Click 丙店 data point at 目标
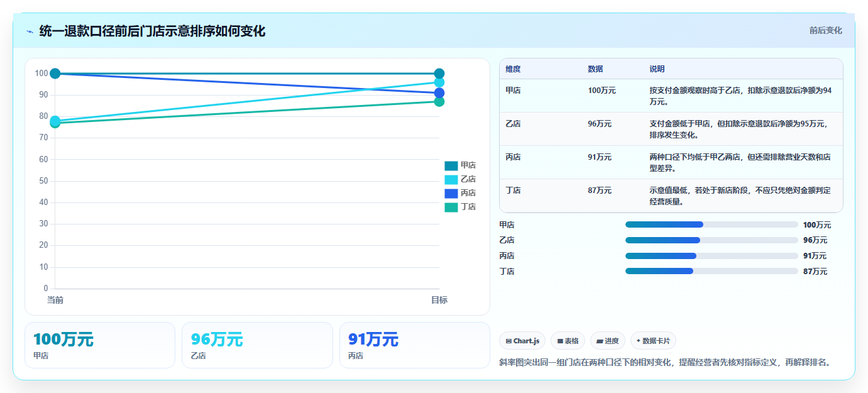The image size is (868, 393). 439,93
